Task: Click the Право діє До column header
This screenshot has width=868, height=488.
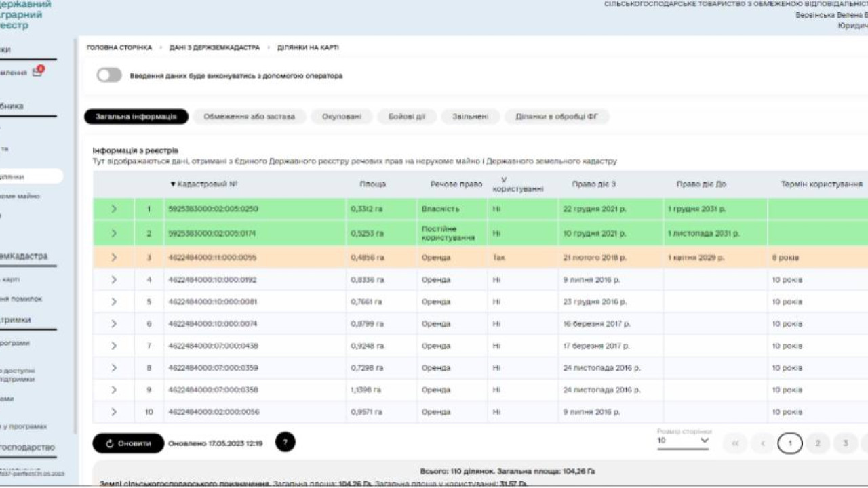Action: coord(701,184)
